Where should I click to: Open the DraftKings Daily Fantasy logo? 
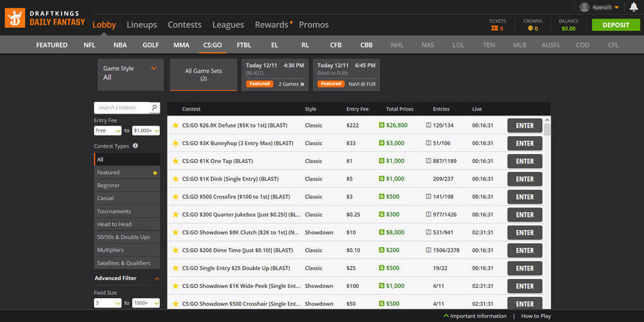click(45, 19)
